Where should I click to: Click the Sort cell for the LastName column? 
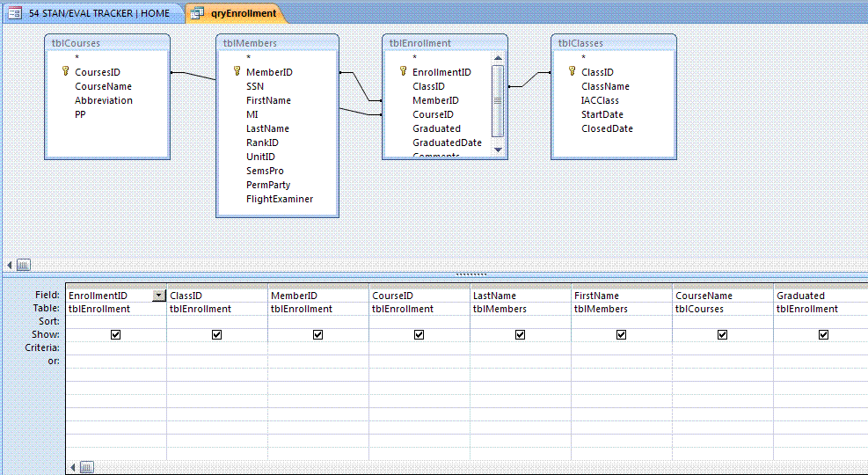[520, 322]
